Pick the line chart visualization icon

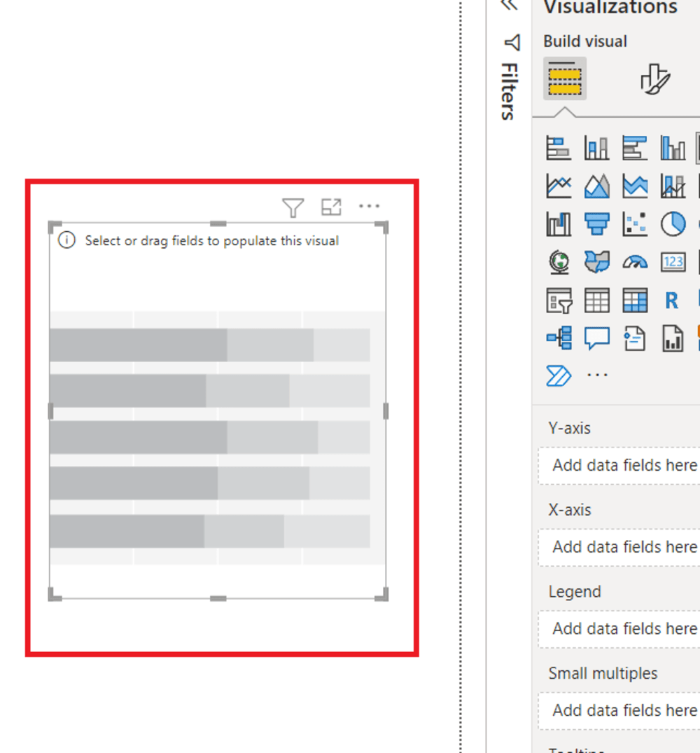pyautogui.click(x=559, y=186)
